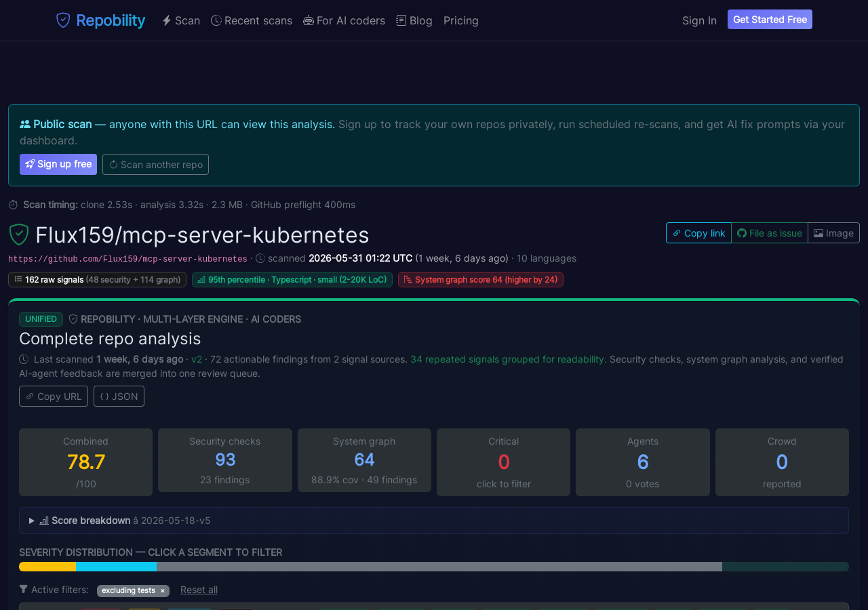Screen dimensions: 868x610
Task: Open the For AI coders page
Action: 344,20
